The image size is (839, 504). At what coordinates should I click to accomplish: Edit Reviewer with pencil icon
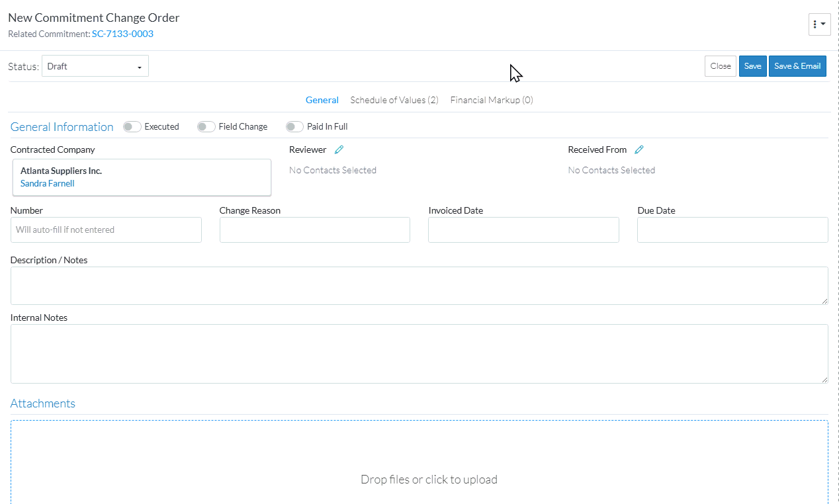339,149
